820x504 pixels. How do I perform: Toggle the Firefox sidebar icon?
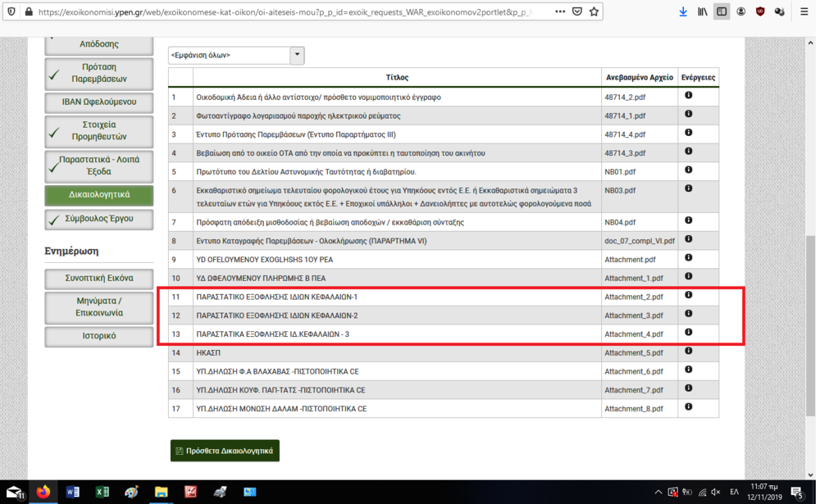pyautogui.click(x=722, y=12)
